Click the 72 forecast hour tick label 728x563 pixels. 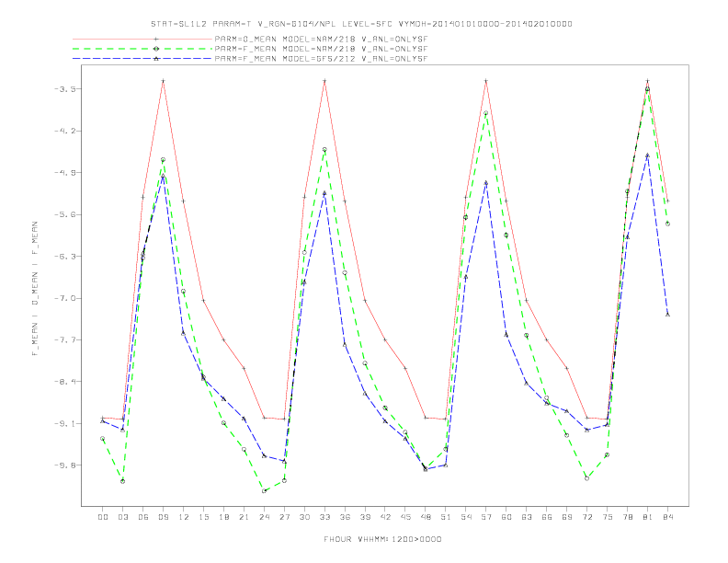587,517
